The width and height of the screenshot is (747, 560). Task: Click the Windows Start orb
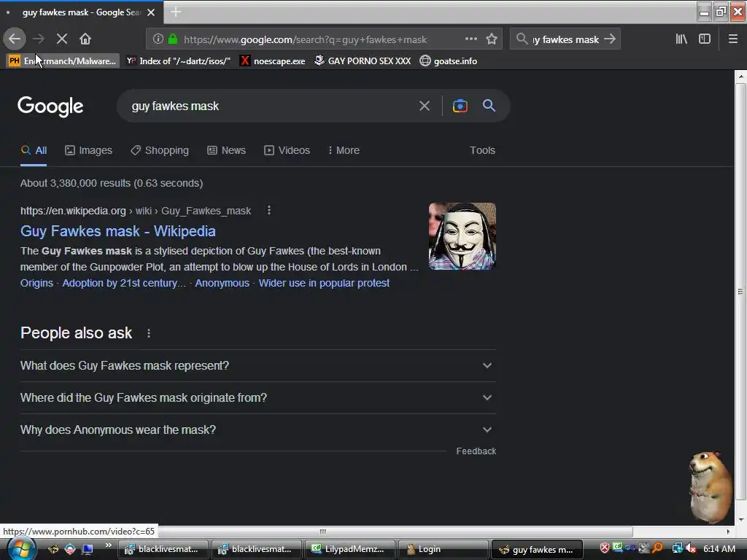tap(21, 549)
